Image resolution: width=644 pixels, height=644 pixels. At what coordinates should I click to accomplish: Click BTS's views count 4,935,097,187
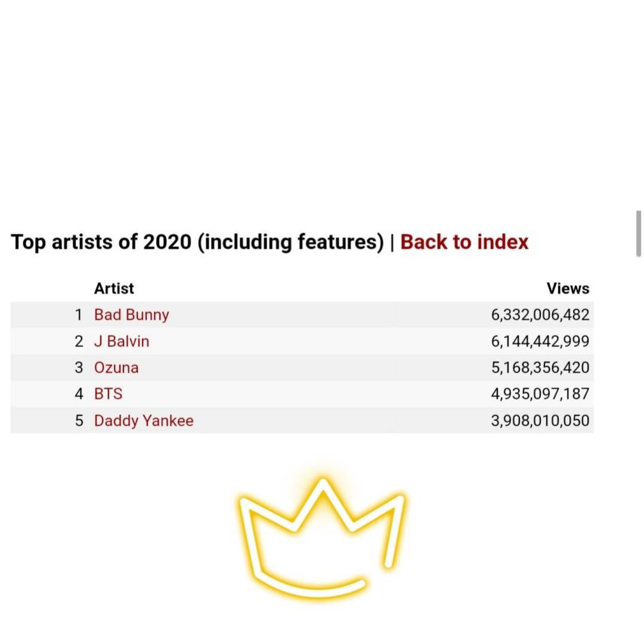click(540, 394)
